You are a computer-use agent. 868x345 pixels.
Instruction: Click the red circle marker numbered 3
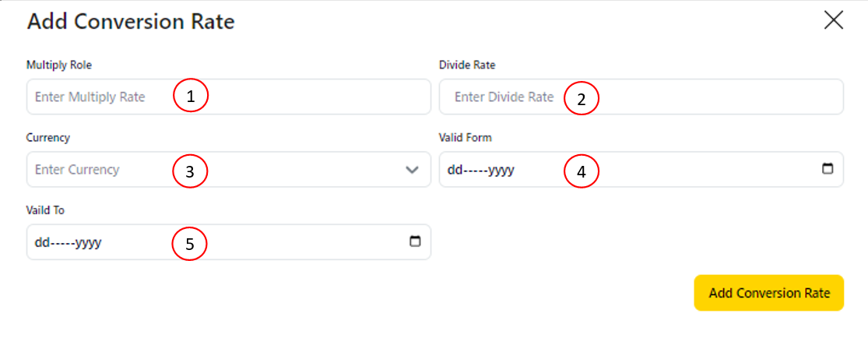pos(190,171)
